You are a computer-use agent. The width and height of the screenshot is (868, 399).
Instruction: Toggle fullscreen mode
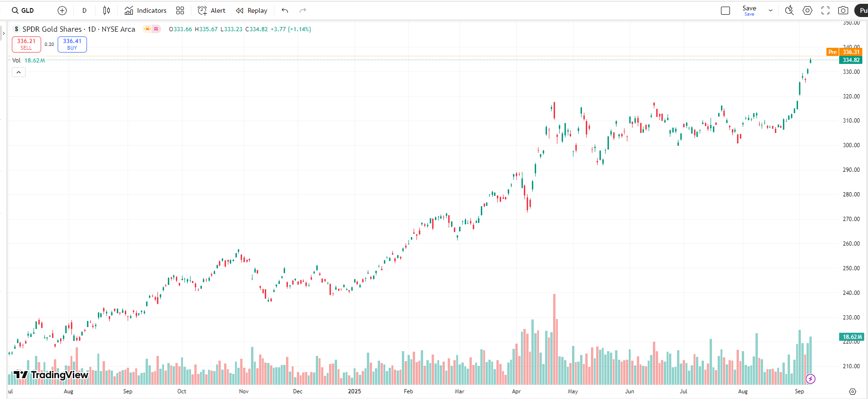click(x=825, y=10)
